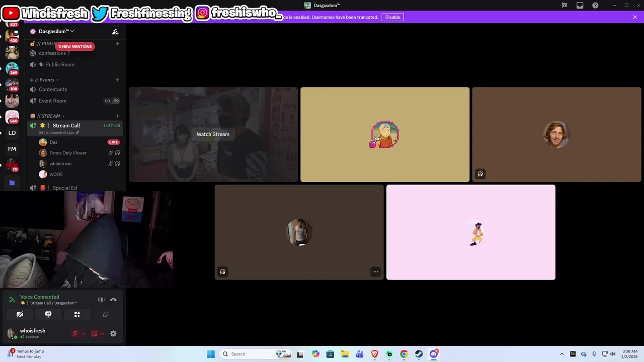Dismiss the streamer mode purple banner
Screen dimensions: 644x362
[635, 17]
